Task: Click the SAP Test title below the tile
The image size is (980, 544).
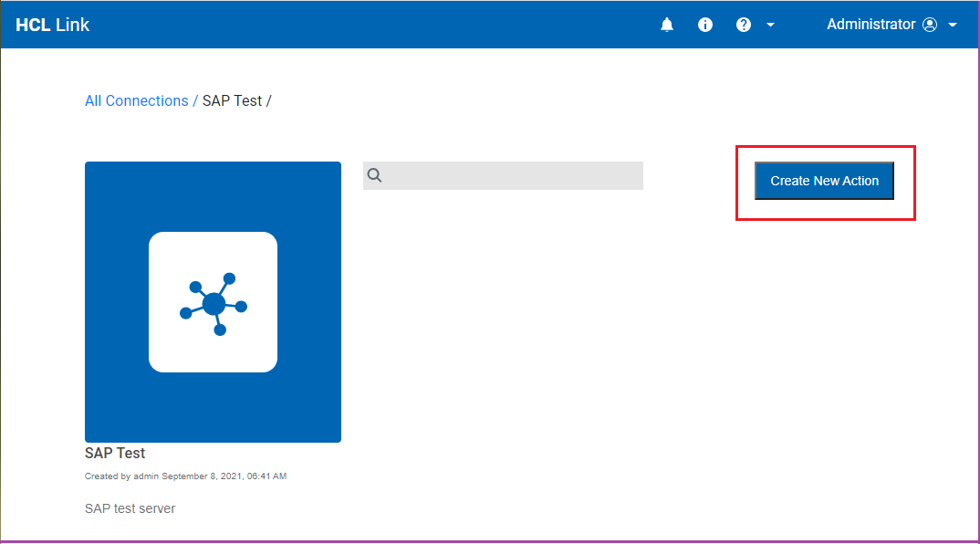Action: [115, 453]
